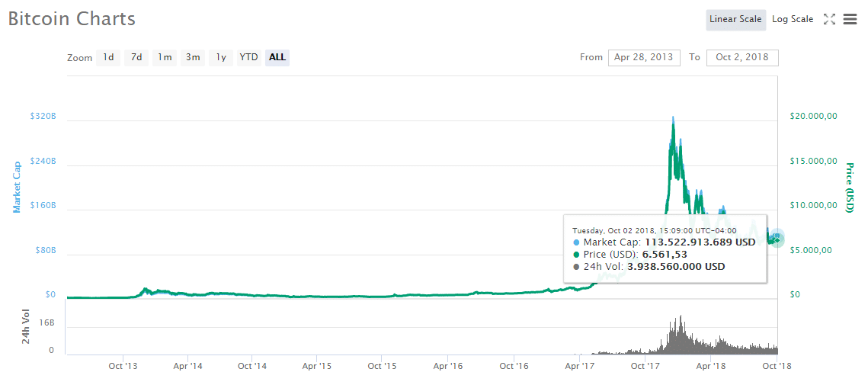Click the Apr '18 date label

click(x=711, y=366)
